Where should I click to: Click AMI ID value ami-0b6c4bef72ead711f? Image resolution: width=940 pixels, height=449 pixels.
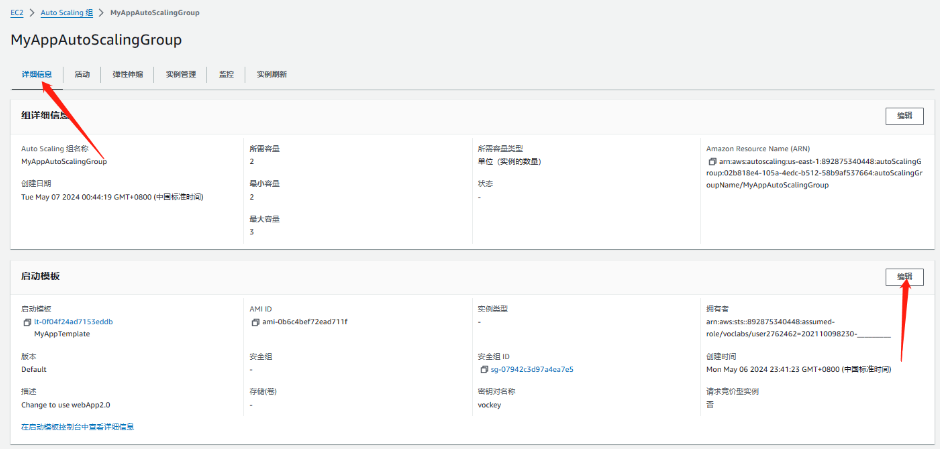(305, 322)
